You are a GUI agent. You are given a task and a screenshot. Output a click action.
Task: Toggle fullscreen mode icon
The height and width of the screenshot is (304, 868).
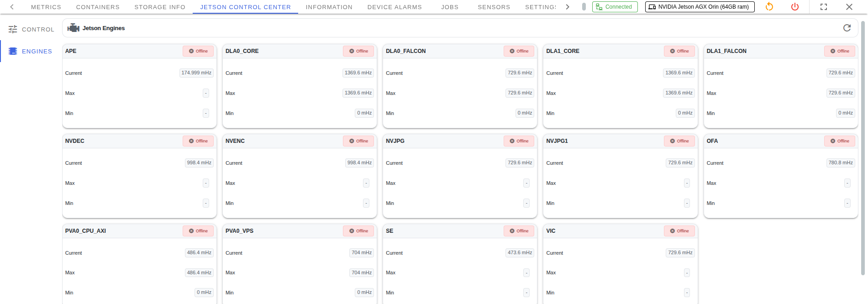point(824,7)
